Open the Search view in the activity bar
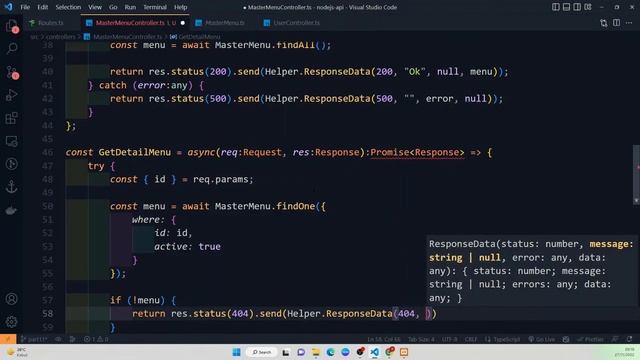The image size is (640, 360). 12,49
